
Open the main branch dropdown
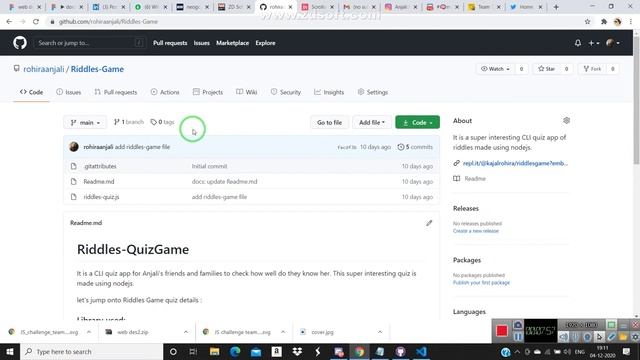coord(85,122)
